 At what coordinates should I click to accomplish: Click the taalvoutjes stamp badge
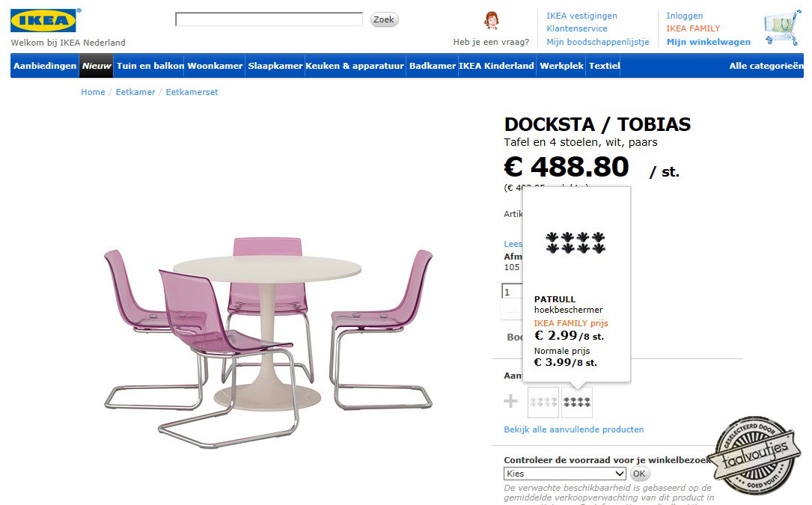(757, 453)
